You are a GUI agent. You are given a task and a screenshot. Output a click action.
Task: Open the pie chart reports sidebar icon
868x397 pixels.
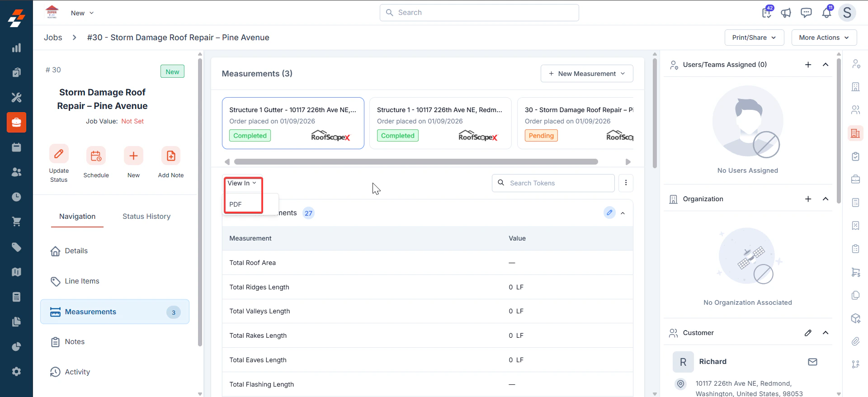pos(16,346)
